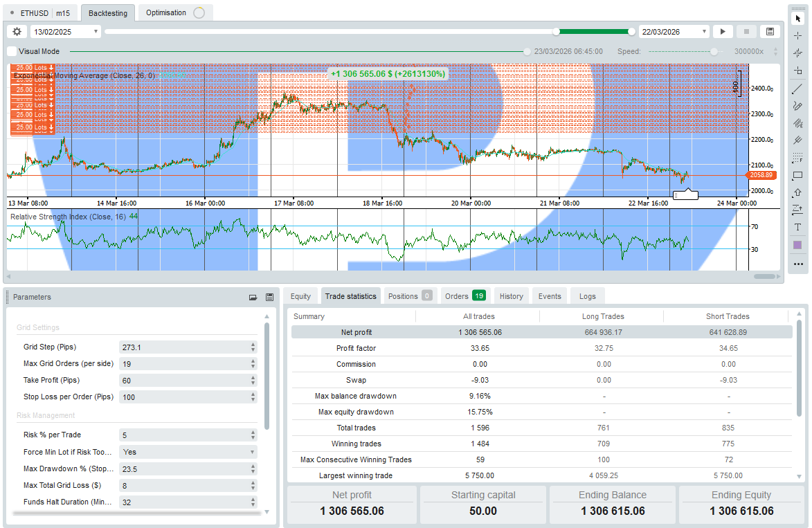812x528 pixels.
Task: Select the trend line drawing tool
Action: tap(797, 88)
